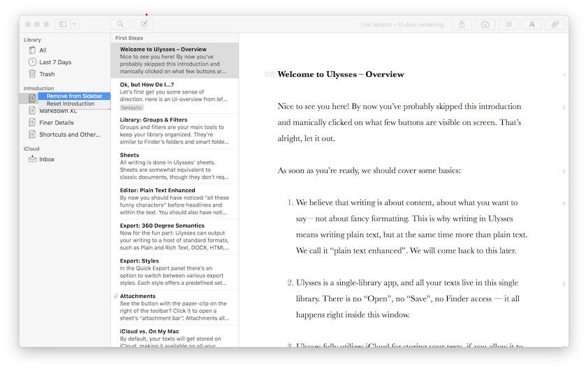Select the Finer Details group
Screen dimensions: 588x370
click(x=56, y=123)
